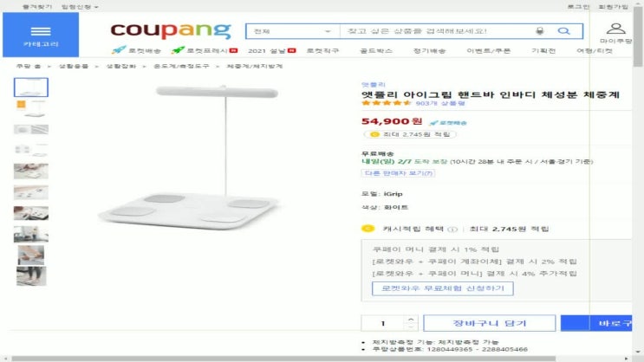View other sellers link

pyautogui.click(x=398, y=173)
